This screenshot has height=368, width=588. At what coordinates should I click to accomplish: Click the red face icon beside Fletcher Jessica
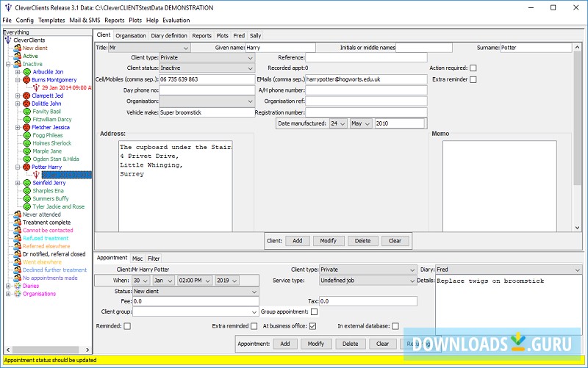click(26, 128)
